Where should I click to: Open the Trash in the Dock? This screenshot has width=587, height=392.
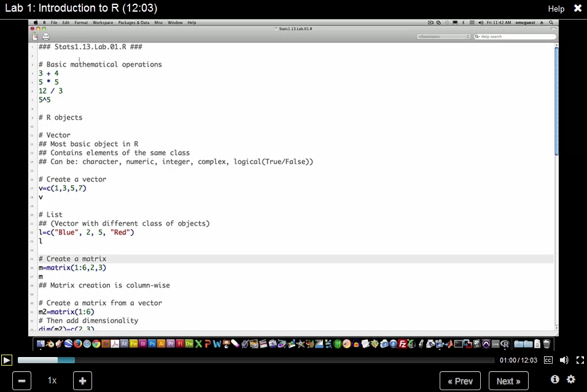[546, 344]
